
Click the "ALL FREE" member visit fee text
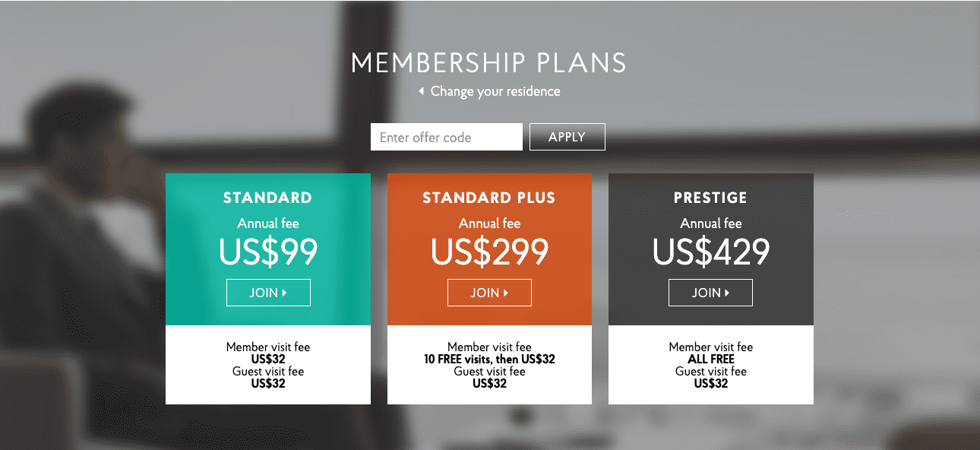[710, 359]
